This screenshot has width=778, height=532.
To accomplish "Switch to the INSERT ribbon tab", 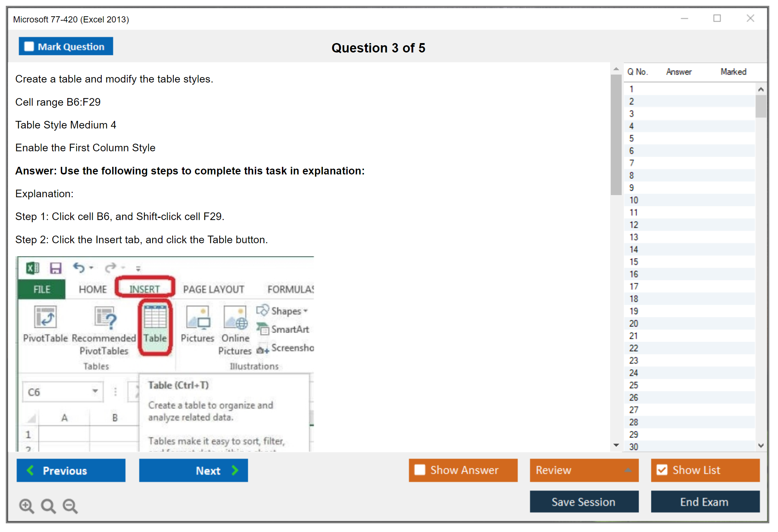I will 144,289.
